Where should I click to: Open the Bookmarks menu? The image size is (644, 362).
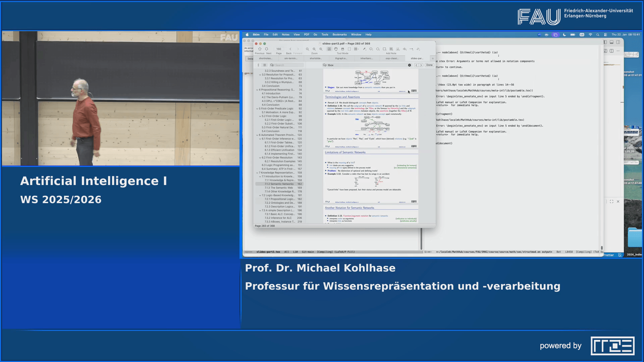[339, 35]
